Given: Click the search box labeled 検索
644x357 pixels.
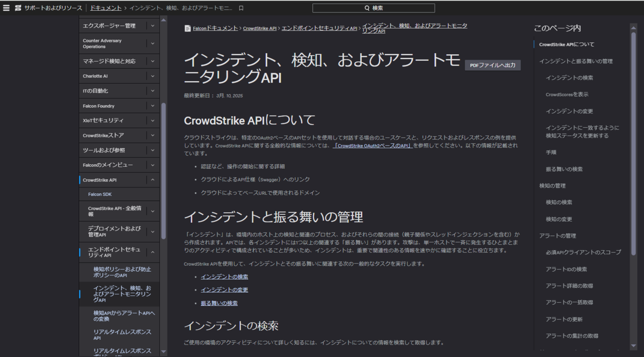Looking at the screenshot, I should (x=374, y=8).
